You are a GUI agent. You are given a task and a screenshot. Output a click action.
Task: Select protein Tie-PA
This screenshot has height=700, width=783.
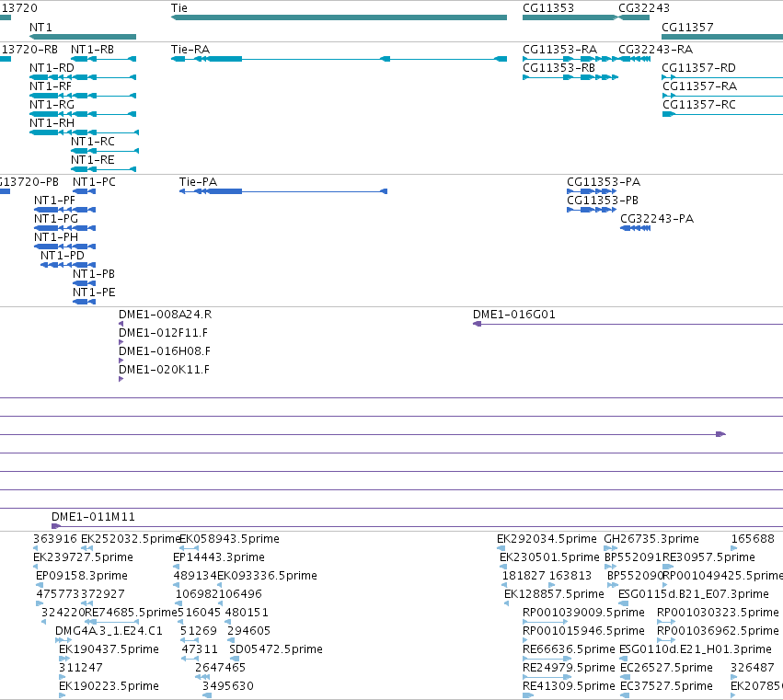(283, 191)
